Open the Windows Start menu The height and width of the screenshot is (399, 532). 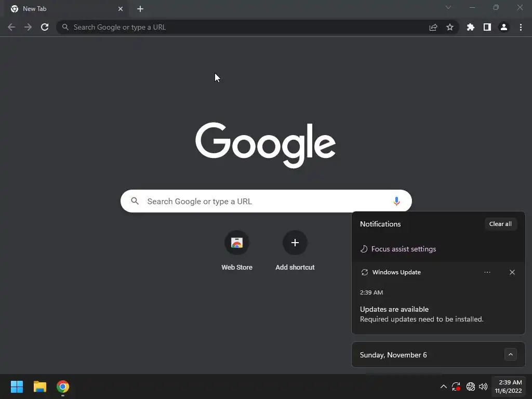click(x=17, y=387)
